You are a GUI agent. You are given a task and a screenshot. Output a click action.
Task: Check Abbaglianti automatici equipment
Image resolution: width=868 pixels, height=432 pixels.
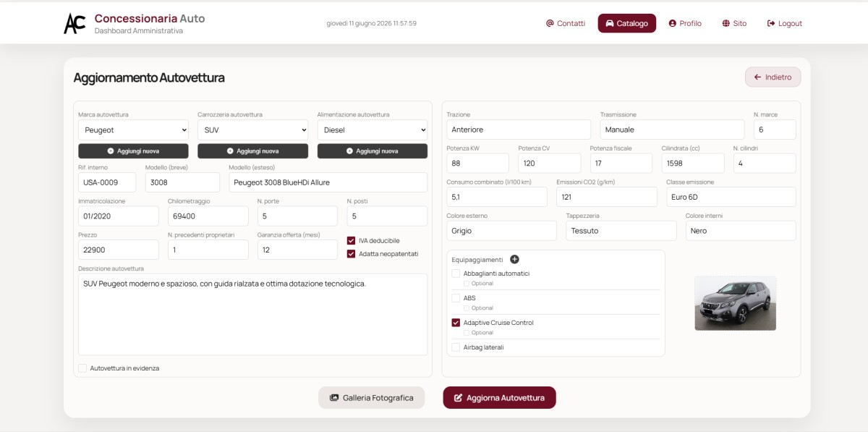[x=456, y=274]
